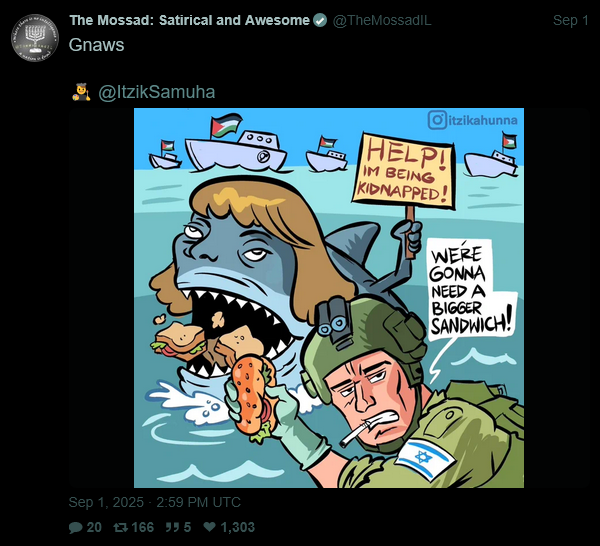Click the quote marks icon
The width and height of the screenshot is (600, 546).
[x=172, y=527]
